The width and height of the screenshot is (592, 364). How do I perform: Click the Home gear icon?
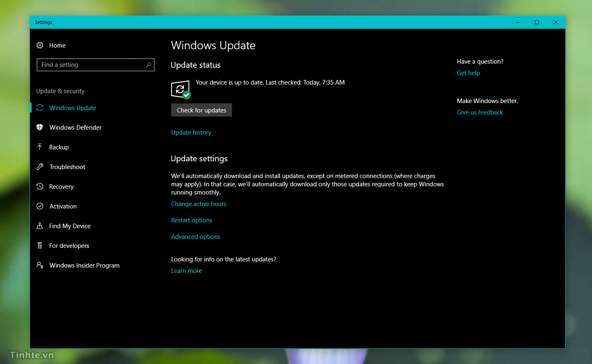(x=40, y=45)
